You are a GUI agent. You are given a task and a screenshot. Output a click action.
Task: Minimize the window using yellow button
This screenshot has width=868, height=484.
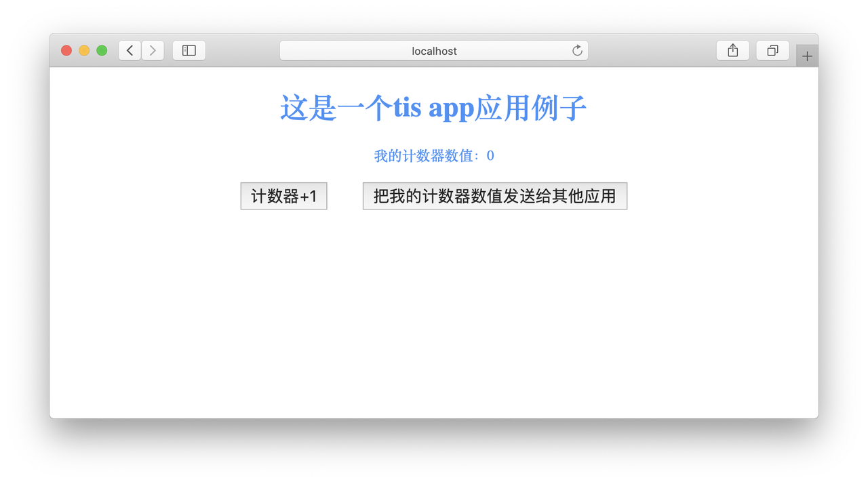84,51
